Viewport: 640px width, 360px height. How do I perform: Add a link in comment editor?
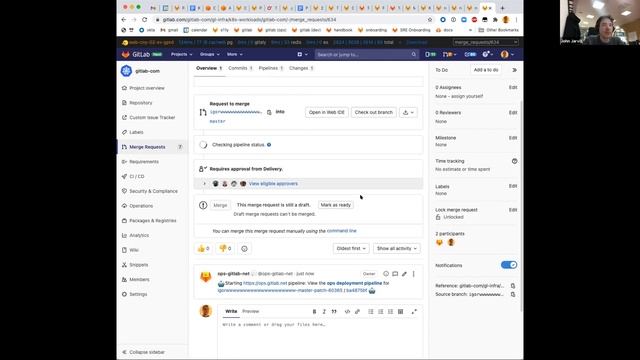(x=358, y=311)
